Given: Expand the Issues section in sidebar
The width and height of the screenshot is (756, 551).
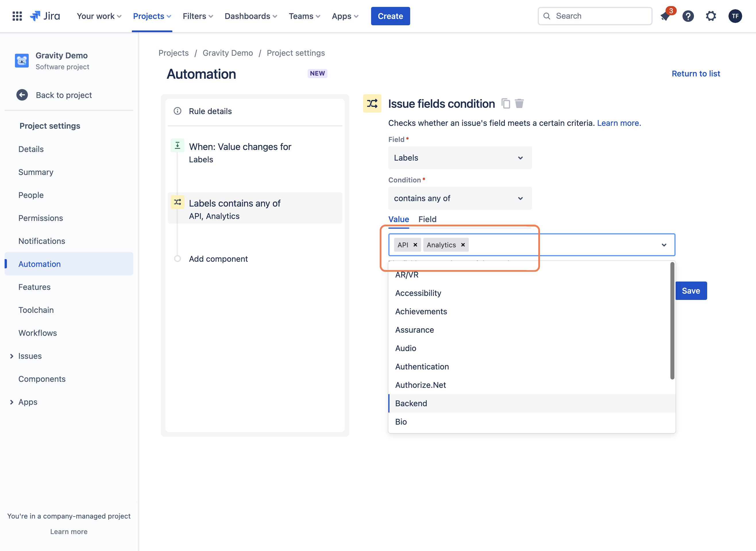Looking at the screenshot, I should pyautogui.click(x=12, y=356).
